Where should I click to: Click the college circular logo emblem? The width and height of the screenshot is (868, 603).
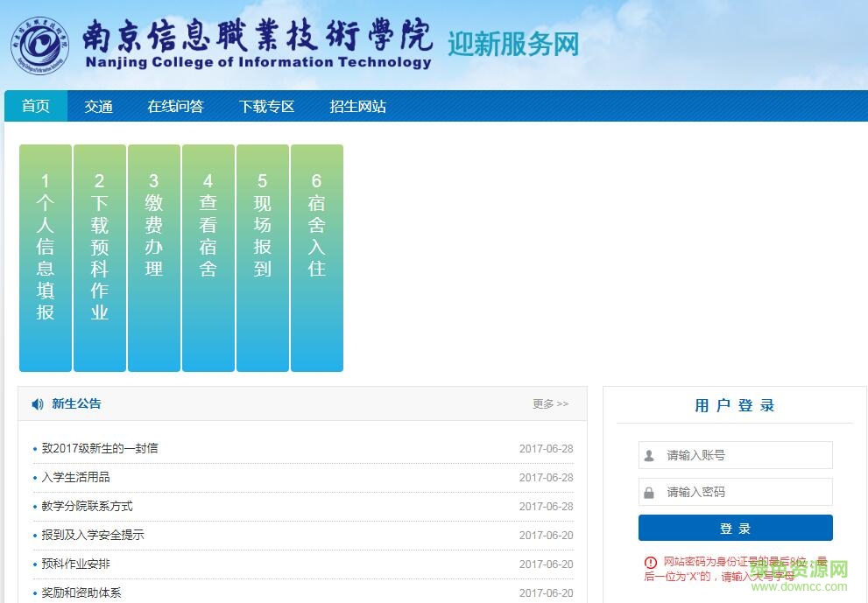coord(40,46)
